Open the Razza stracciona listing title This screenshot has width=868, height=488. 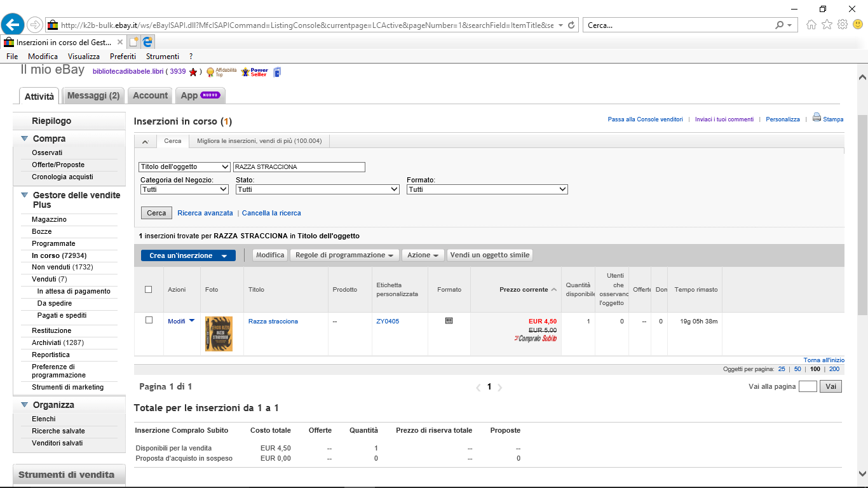click(273, 322)
